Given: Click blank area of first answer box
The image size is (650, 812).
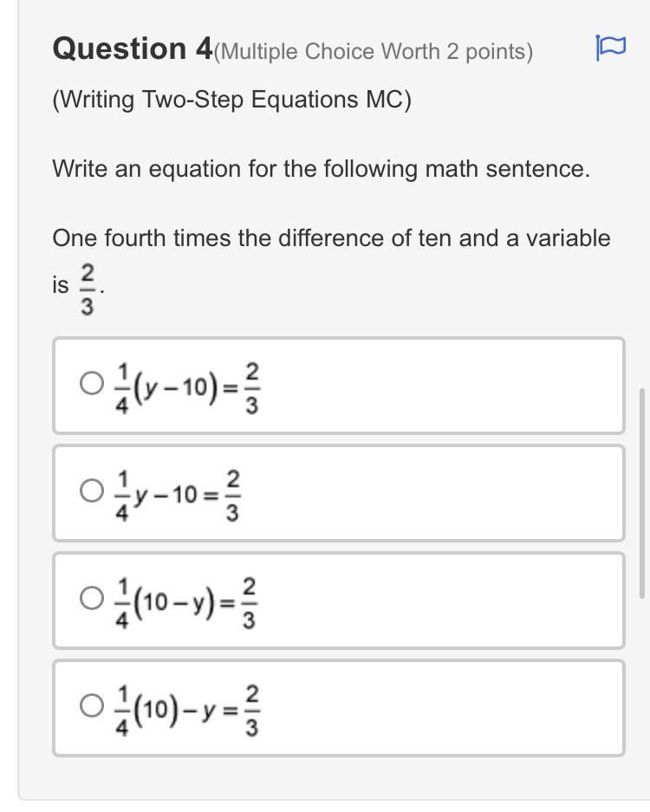Looking at the screenshot, I should (x=440, y=386).
